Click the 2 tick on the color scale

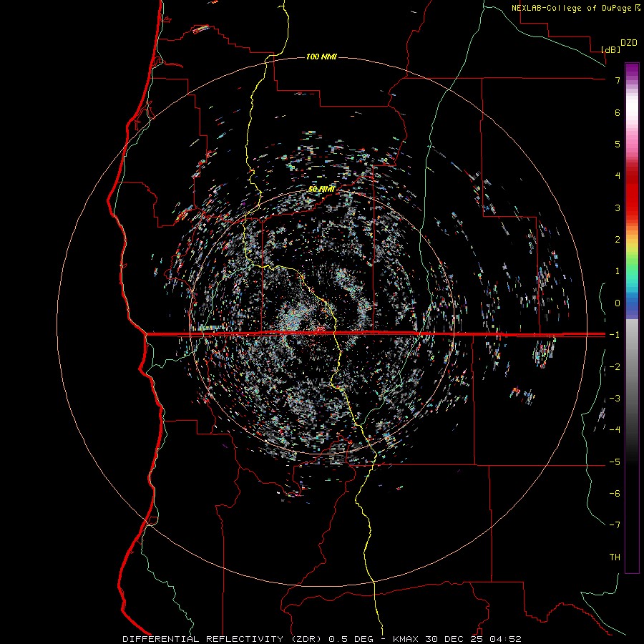point(618,240)
